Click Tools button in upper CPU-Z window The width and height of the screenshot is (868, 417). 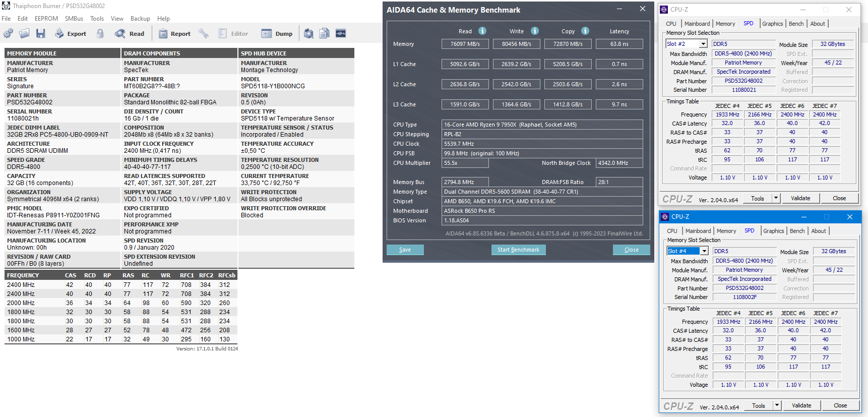pos(758,198)
